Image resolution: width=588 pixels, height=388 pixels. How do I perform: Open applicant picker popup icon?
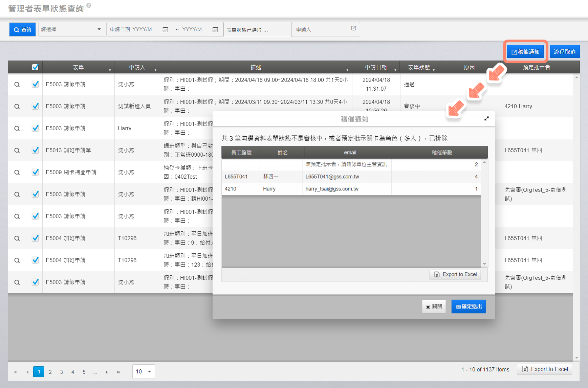pyautogui.click(x=353, y=28)
